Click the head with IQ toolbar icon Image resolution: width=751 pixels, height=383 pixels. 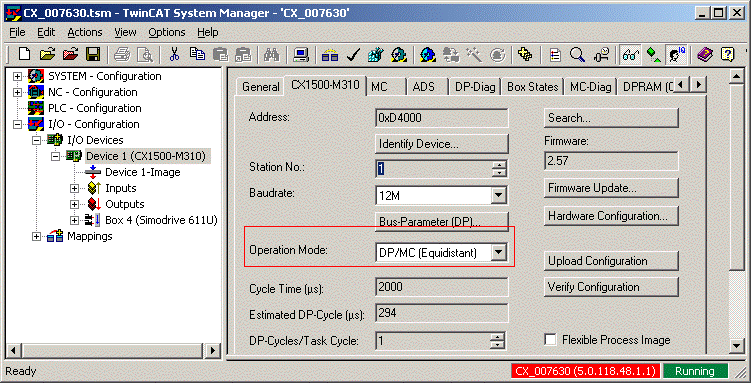676,55
